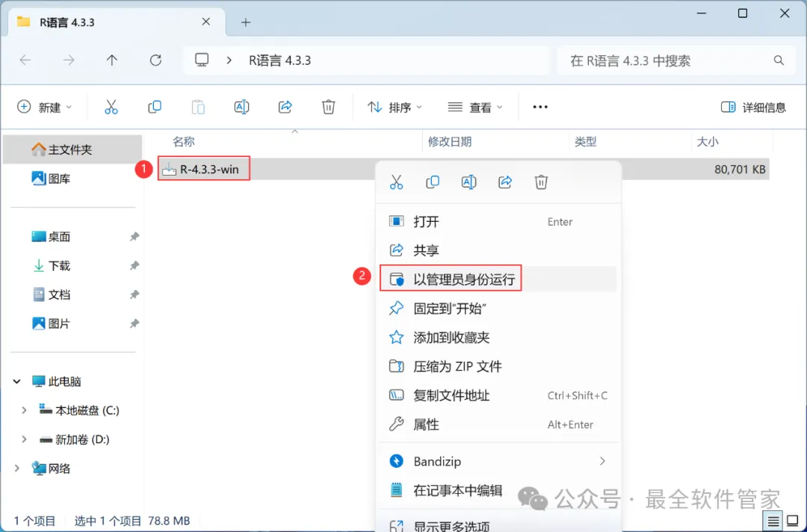Select the R-4.3.3-win file

(204, 169)
